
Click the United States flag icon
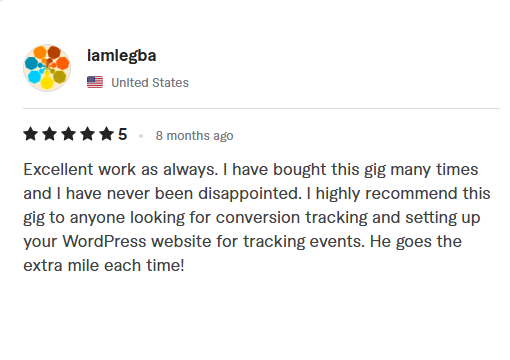[95, 82]
